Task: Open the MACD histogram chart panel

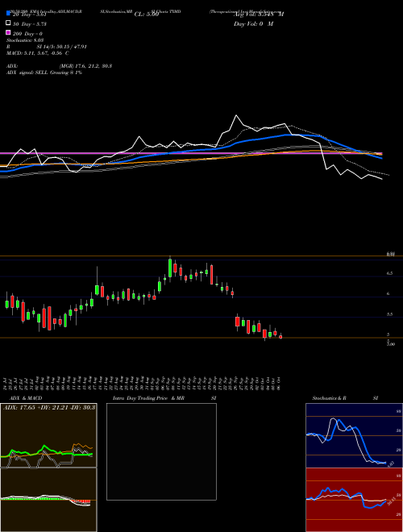Action: pos(48,500)
